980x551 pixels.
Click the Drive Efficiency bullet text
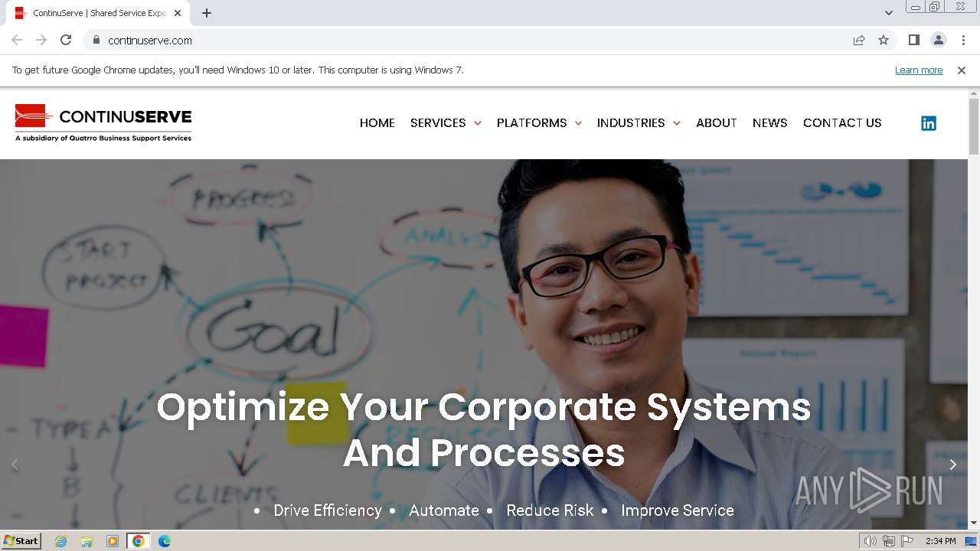pos(328,510)
